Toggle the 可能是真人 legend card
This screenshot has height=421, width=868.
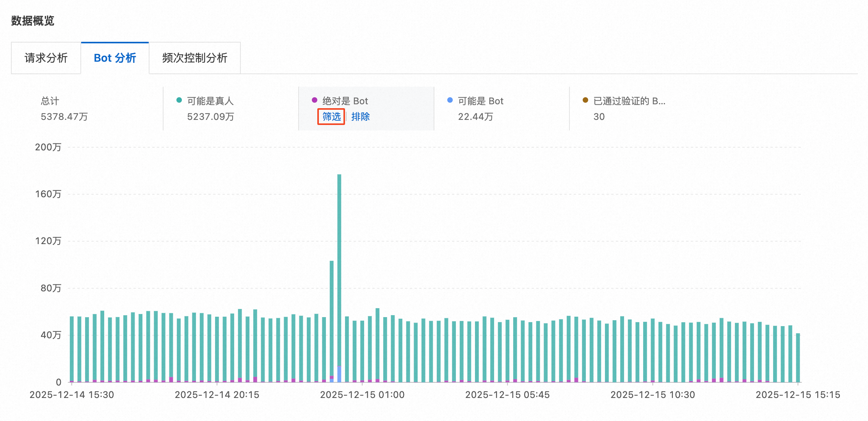point(231,109)
